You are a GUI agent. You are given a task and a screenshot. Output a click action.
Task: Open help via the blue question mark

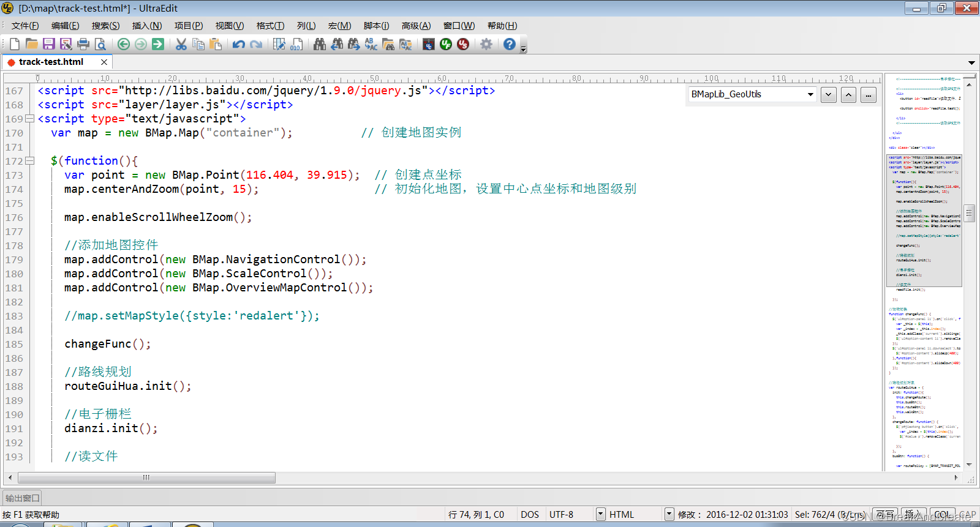tap(509, 44)
